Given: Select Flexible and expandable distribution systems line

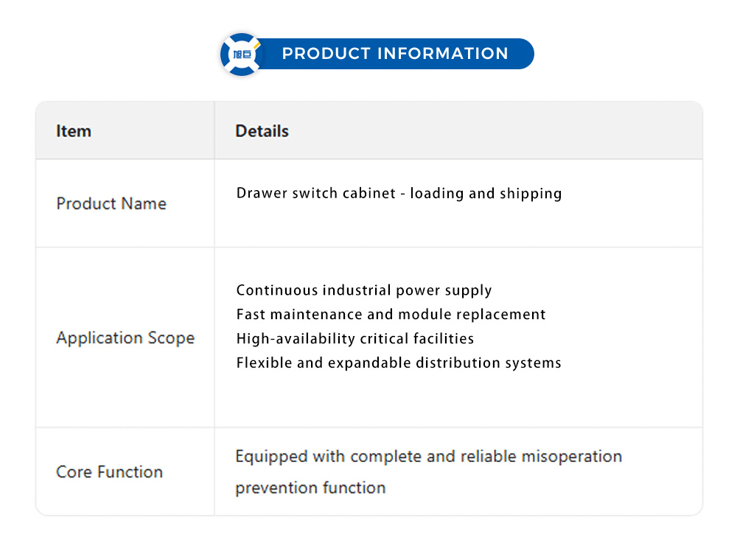Looking at the screenshot, I should click(x=399, y=363).
